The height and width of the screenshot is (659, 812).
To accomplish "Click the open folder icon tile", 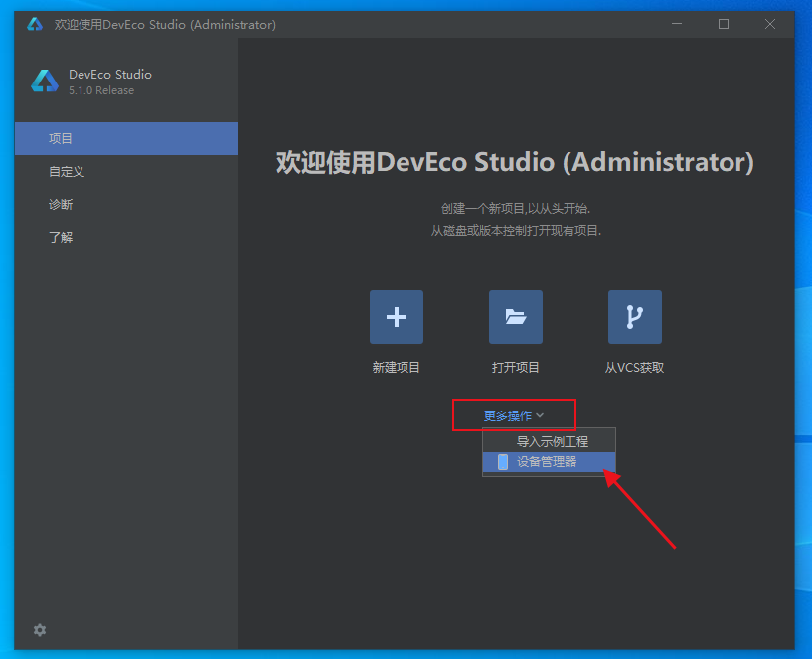I will 515,317.
